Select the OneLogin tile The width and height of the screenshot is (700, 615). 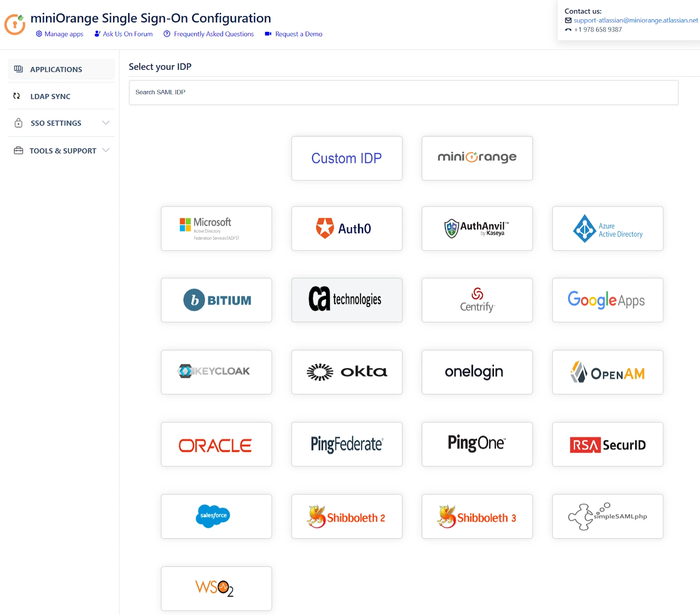coord(477,372)
